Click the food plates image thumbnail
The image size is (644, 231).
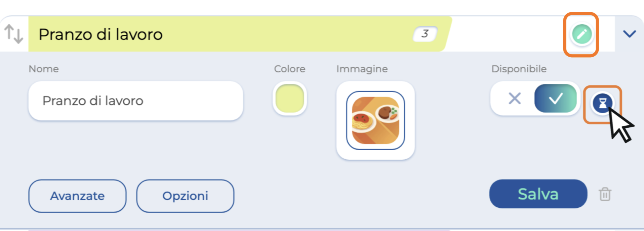pyautogui.click(x=375, y=121)
